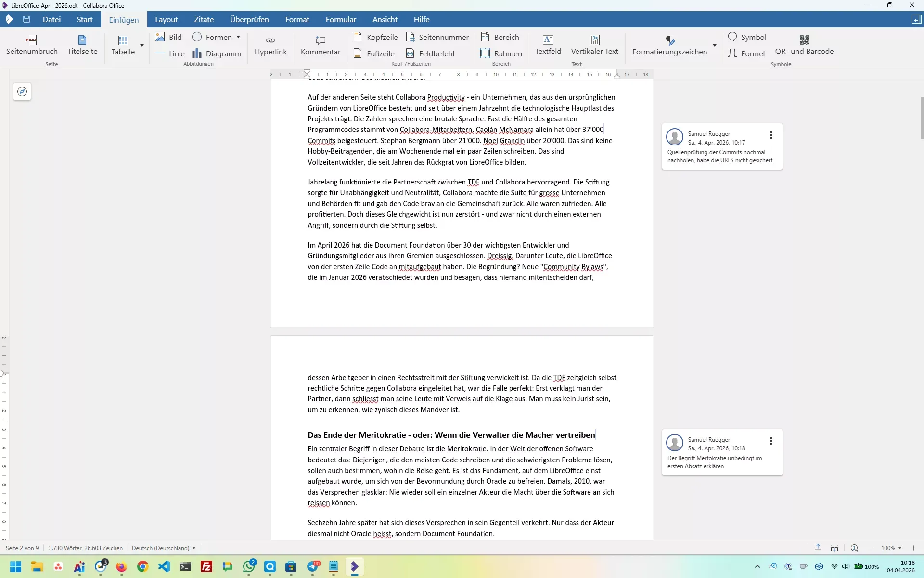Toggle the sidebar panel button

(x=916, y=19)
